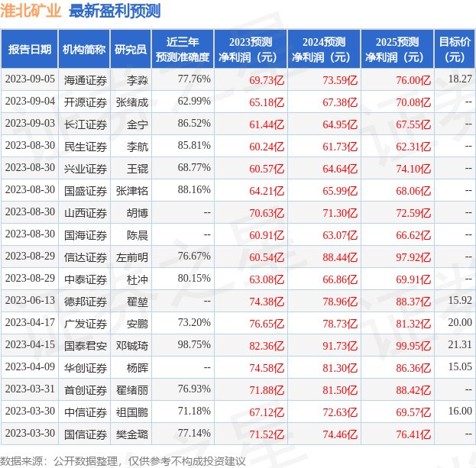Viewport: 476px width, 468px height.
Task: Select the 海通证券 institution cell
Action: pyautogui.click(x=86, y=80)
